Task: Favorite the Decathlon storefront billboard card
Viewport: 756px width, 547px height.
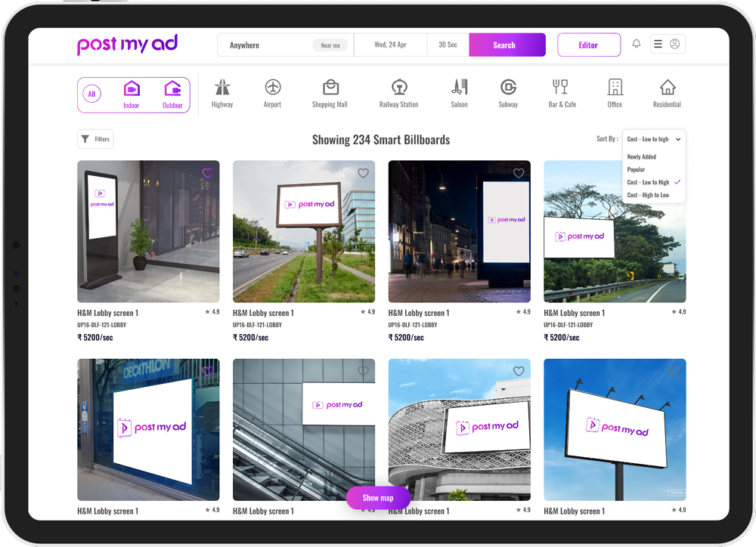Action: pyautogui.click(x=208, y=371)
